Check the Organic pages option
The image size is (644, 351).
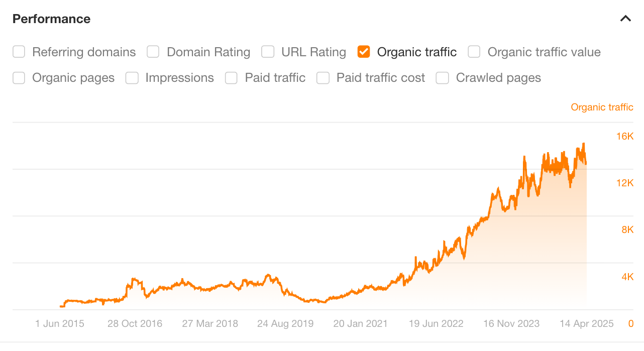[x=19, y=78]
